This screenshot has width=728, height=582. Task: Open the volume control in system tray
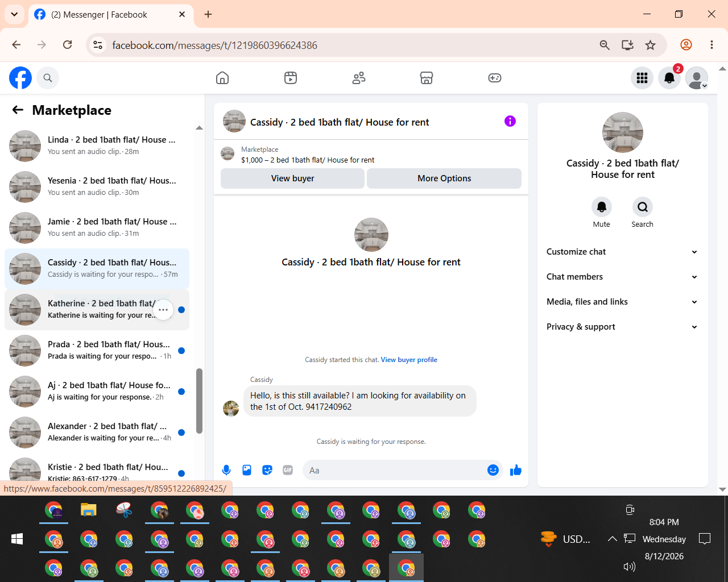629,566
